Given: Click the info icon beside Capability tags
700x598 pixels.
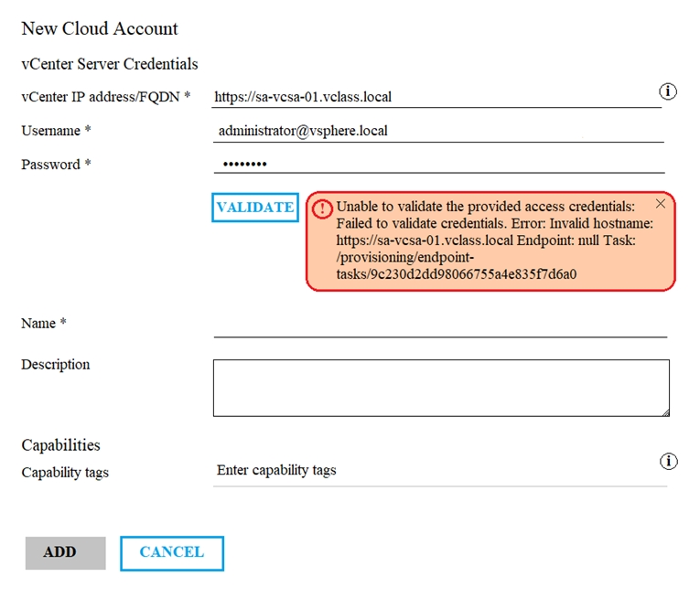Looking at the screenshot, I should (x=668, y=462).
